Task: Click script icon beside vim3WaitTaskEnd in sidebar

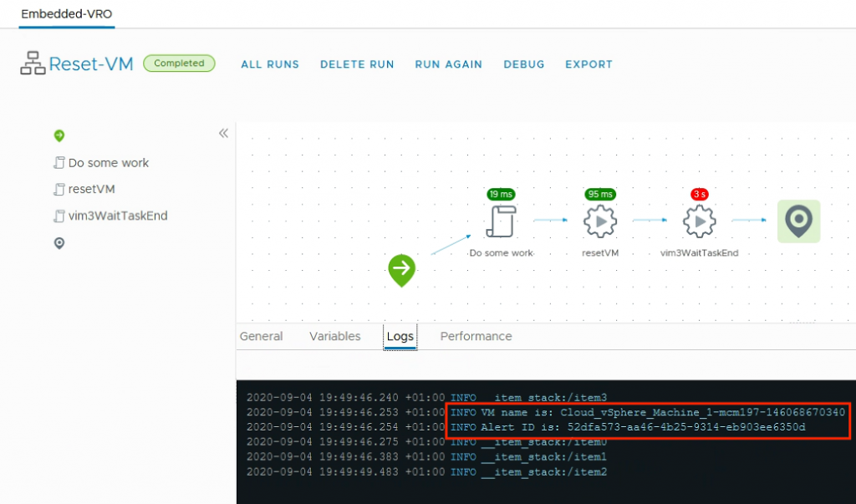Action: (x=59, y=216)
